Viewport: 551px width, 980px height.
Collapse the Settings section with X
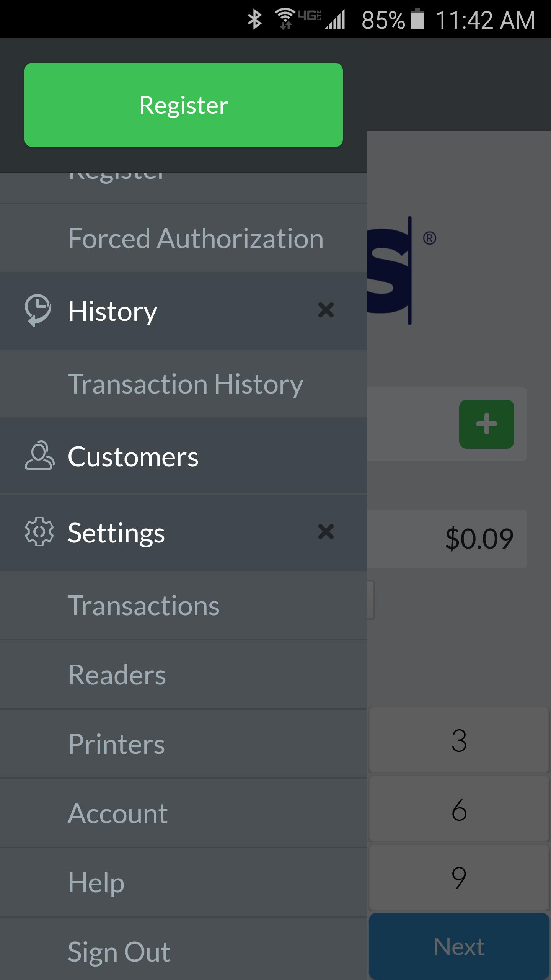326,532
